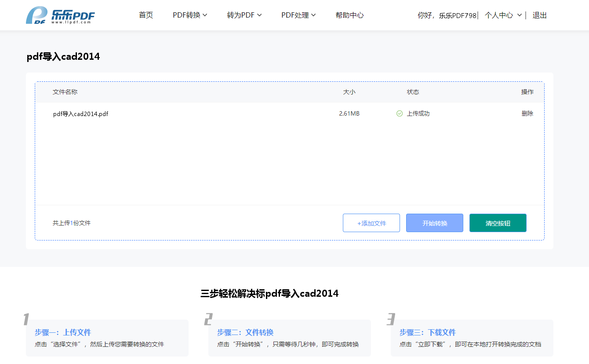
Task: Select the file name pdf导入cad2014.pdf
Action: (80, 114)
